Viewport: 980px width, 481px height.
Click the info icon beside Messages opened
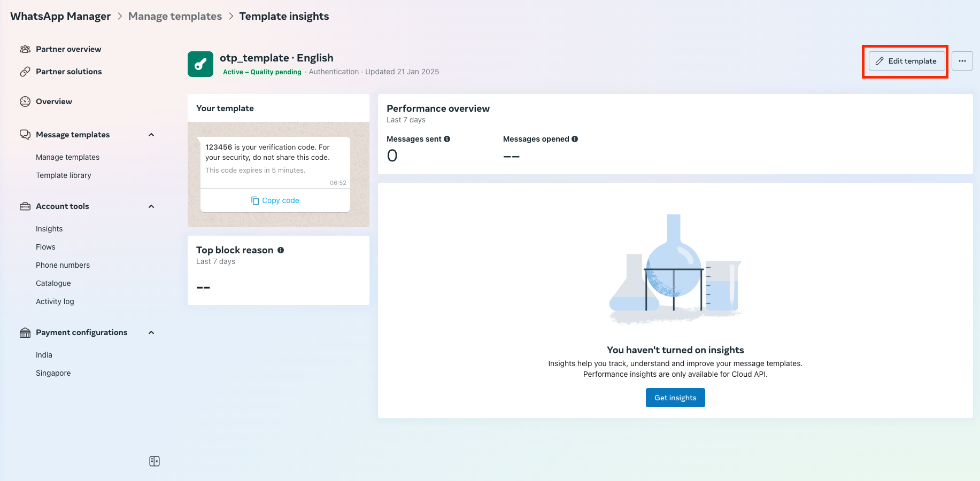[575, 139]
